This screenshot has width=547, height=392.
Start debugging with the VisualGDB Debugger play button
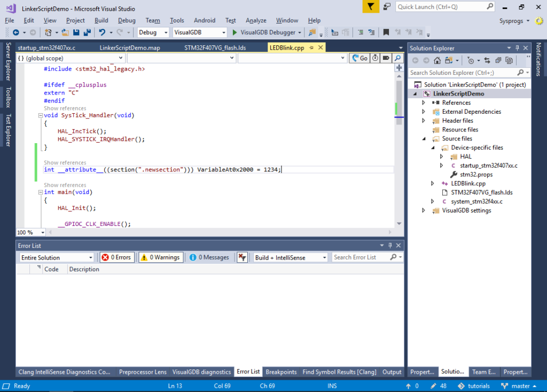[x=235, y=33]
